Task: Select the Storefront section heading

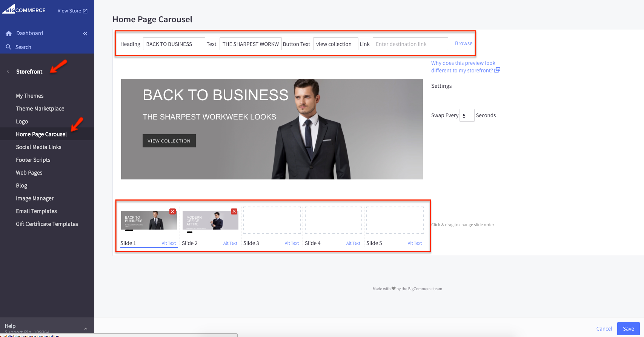Action: pos(29,72)
